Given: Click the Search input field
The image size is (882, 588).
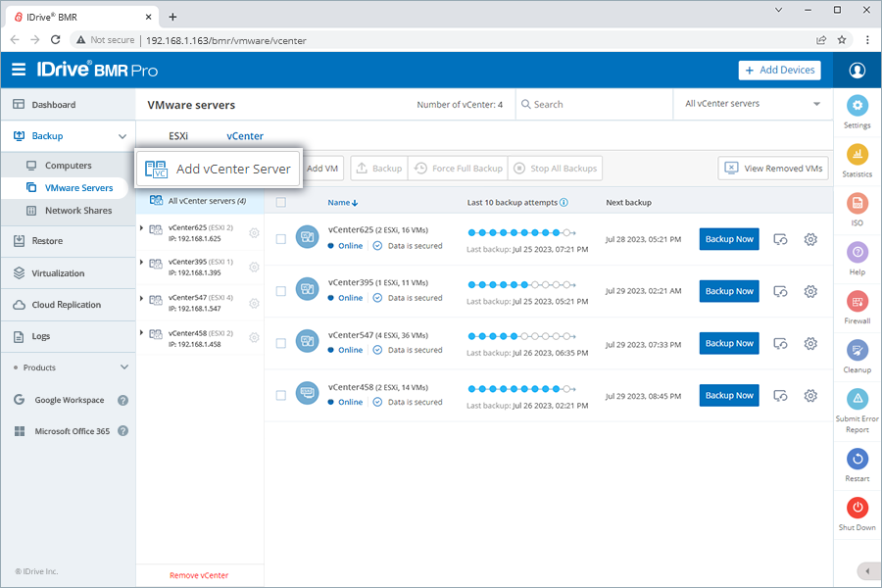Looking at the screenshot, I should [594, 104].
